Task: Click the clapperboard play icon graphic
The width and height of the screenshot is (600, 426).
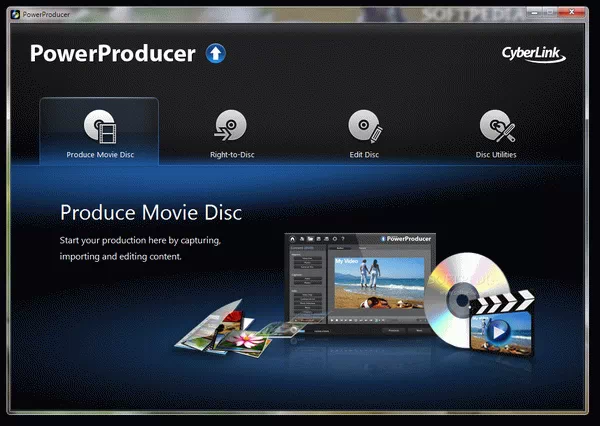Action: [503, 322]
